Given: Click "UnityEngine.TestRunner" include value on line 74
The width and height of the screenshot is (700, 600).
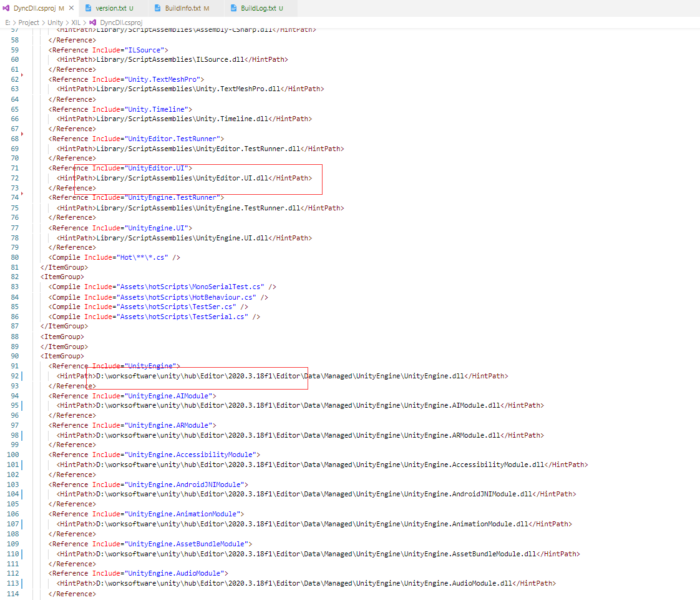Looking at the screenshot, I should coord(172,197).
